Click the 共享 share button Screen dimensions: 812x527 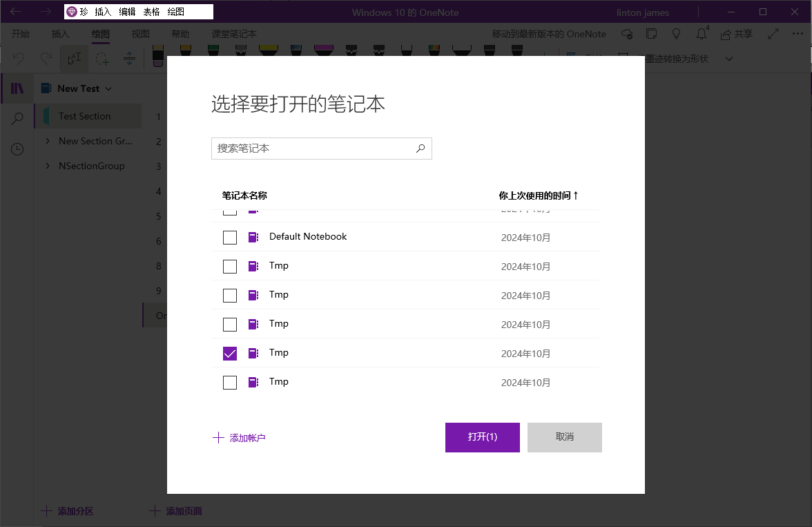[x=736, y=35]
